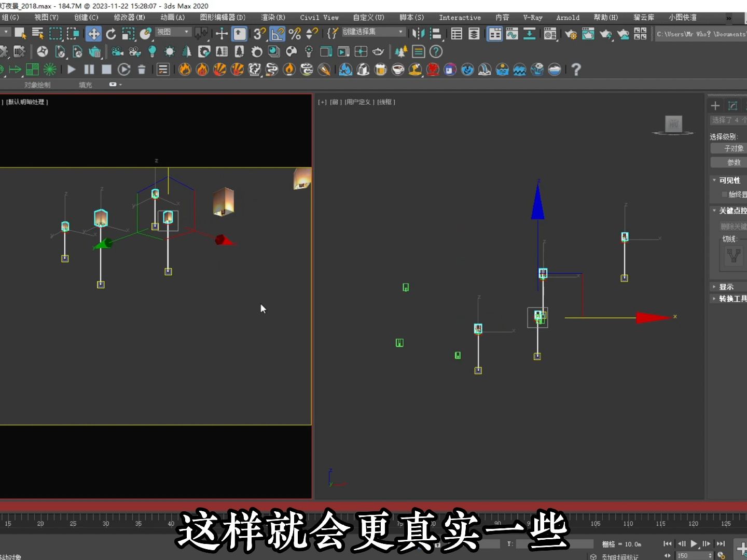
Task: Click the Render Production teapot icon
Action: coord(606,34)
